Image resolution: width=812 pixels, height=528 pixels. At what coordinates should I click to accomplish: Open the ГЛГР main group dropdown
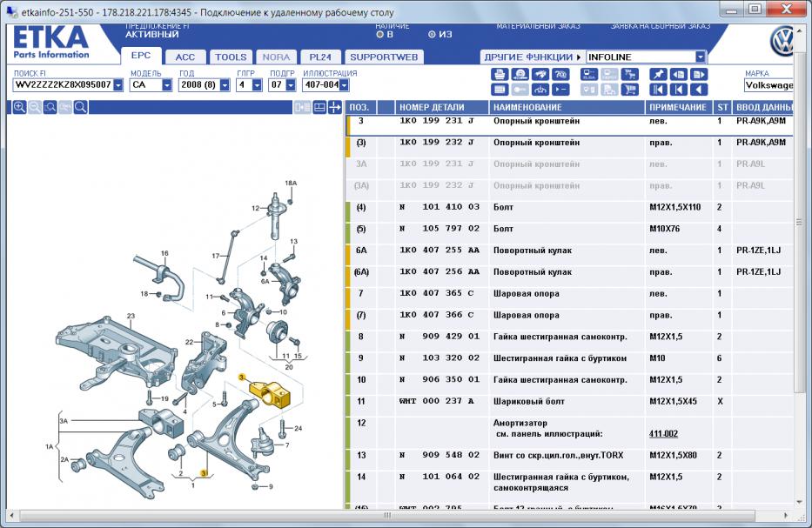(257, 85)
